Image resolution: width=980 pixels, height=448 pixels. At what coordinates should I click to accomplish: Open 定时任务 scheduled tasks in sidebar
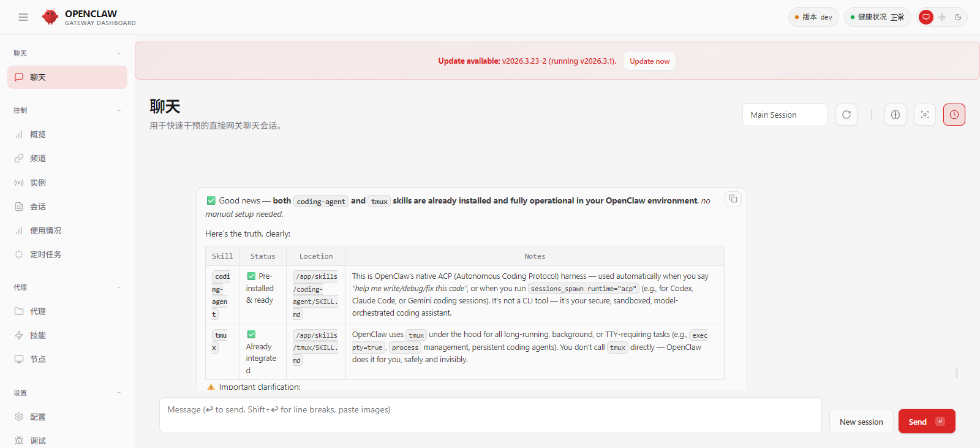click(x=45, y=254)
